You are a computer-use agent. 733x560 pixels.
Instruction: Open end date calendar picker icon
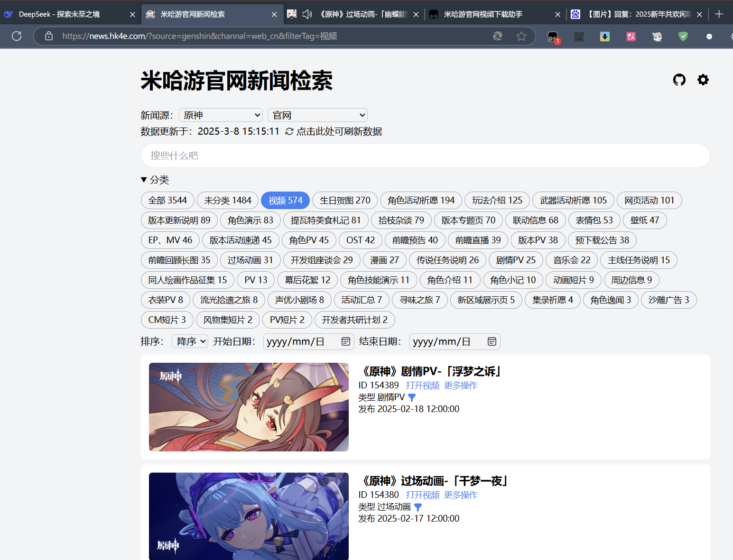click(492, 341)
